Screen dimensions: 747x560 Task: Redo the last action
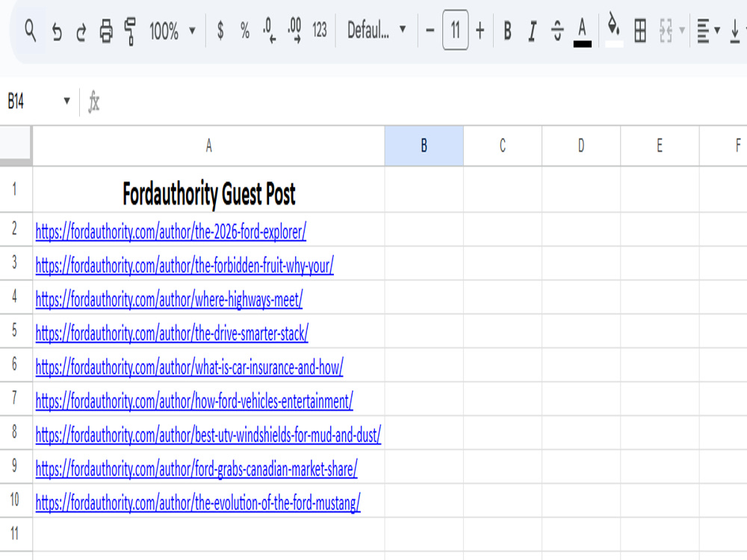(x=81, y=32)
